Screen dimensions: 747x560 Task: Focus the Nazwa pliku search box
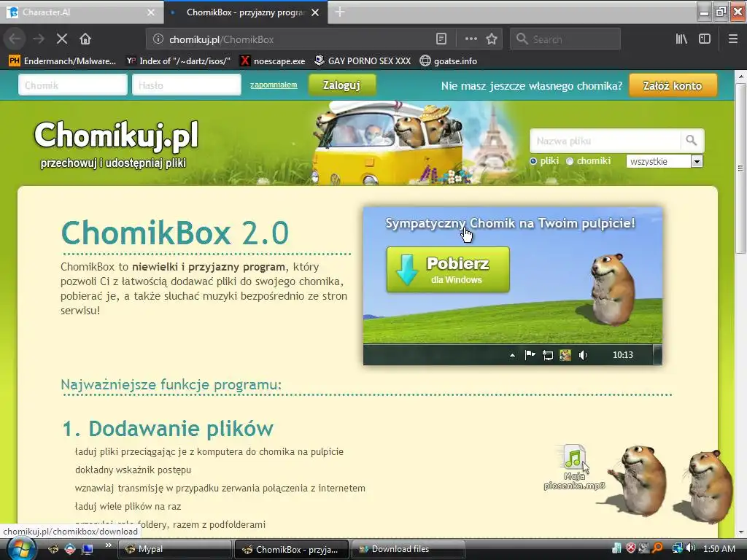click(x=605, y=141)
